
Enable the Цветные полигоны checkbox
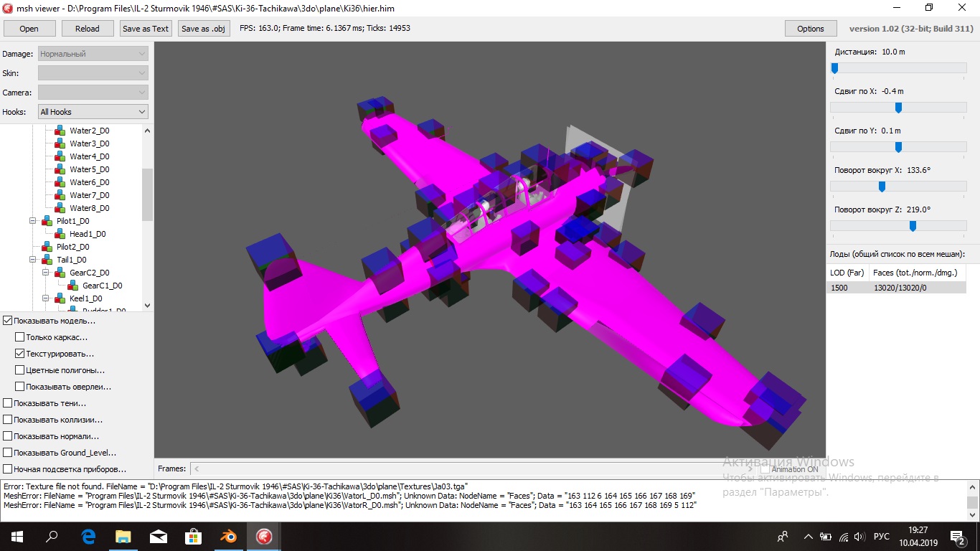20,370
